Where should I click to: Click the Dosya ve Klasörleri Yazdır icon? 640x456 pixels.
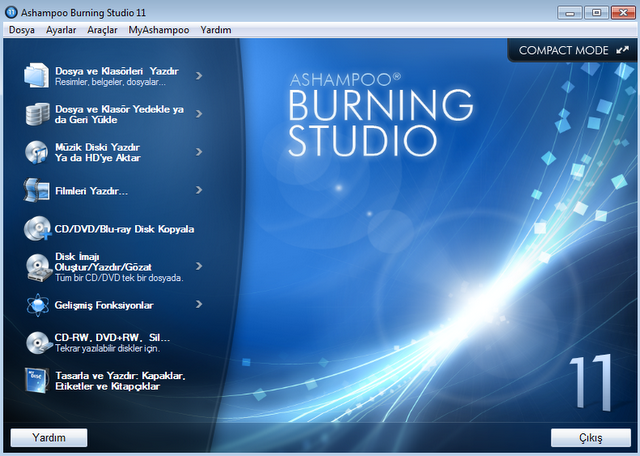coord(36,77)
